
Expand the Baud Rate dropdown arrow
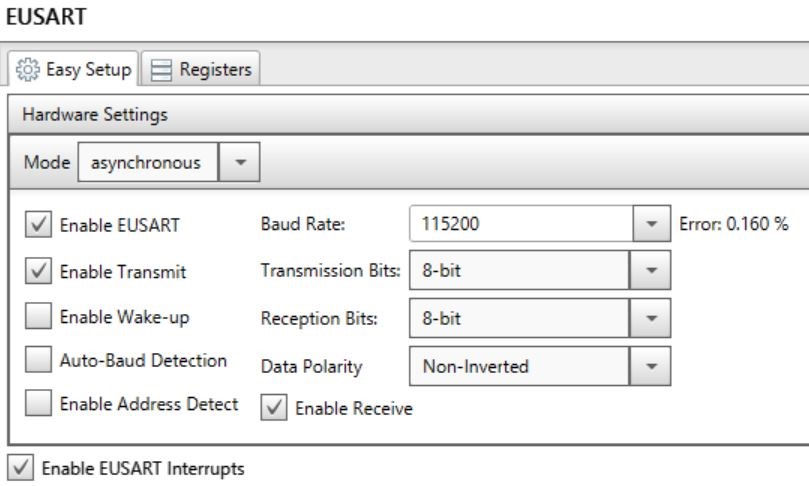(x=652, y=224)
